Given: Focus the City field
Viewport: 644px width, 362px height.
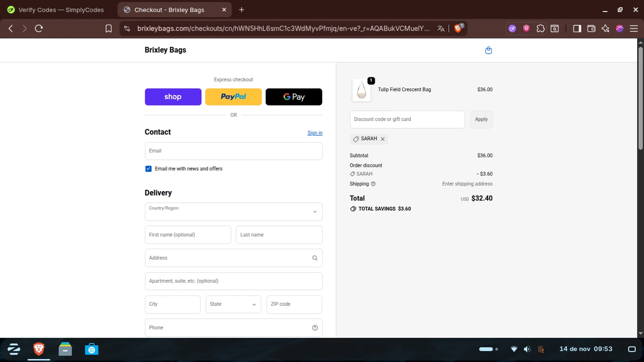Looking at the screenshot, I should [173, 304].
